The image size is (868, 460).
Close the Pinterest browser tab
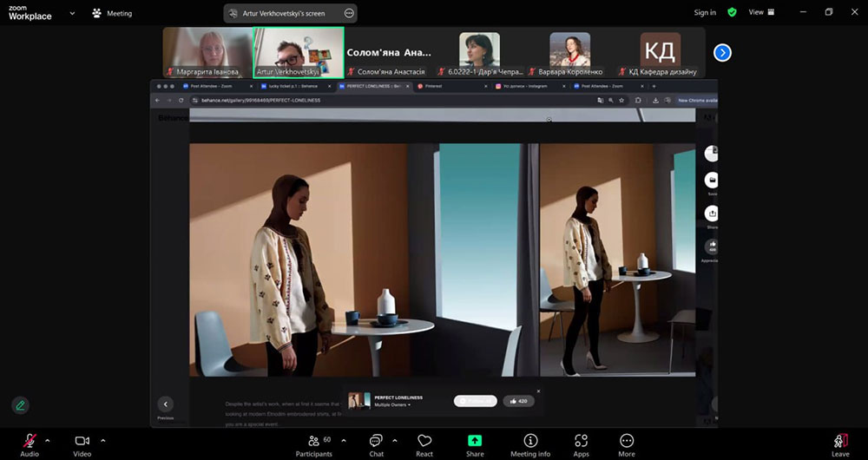[486, 86]
